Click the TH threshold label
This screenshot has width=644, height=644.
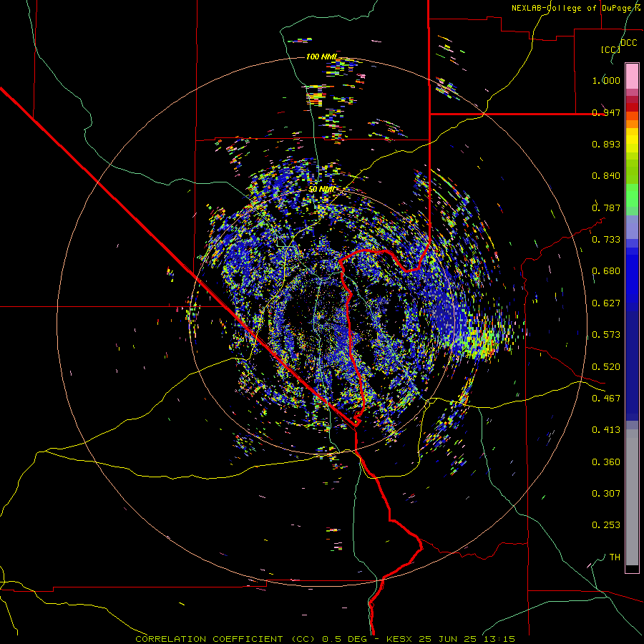click(615, 557)
